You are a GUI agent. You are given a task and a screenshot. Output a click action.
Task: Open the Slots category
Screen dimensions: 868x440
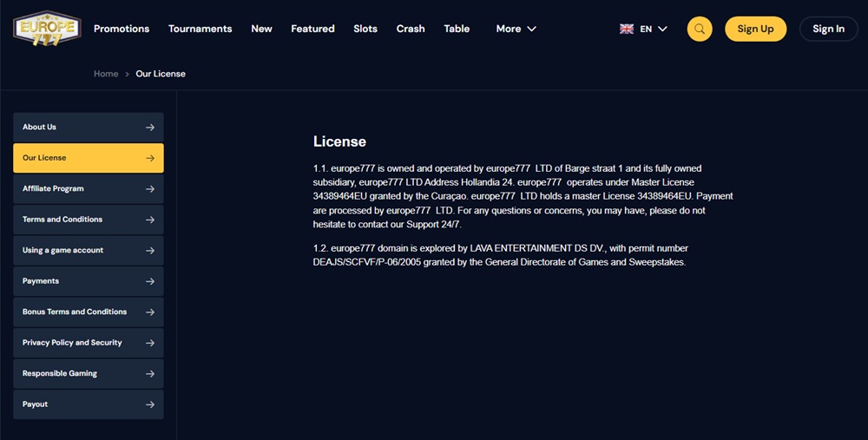click(365, 29)
